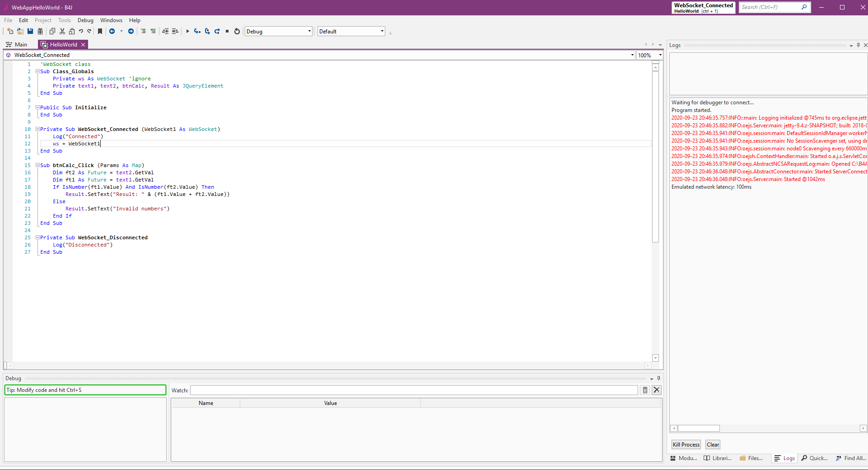868x470 pixels.
Task: Click the editor vertical scrollbar thumb
Action: tap(656, 156)
